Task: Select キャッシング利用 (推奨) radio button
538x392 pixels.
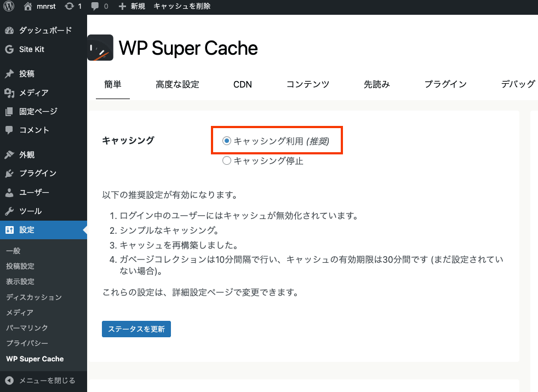Action: [x=226, y=141]
